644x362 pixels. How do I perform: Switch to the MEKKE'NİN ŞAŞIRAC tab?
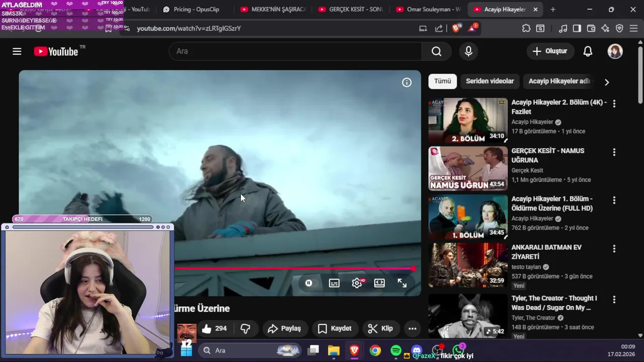(x=273, y=9)
